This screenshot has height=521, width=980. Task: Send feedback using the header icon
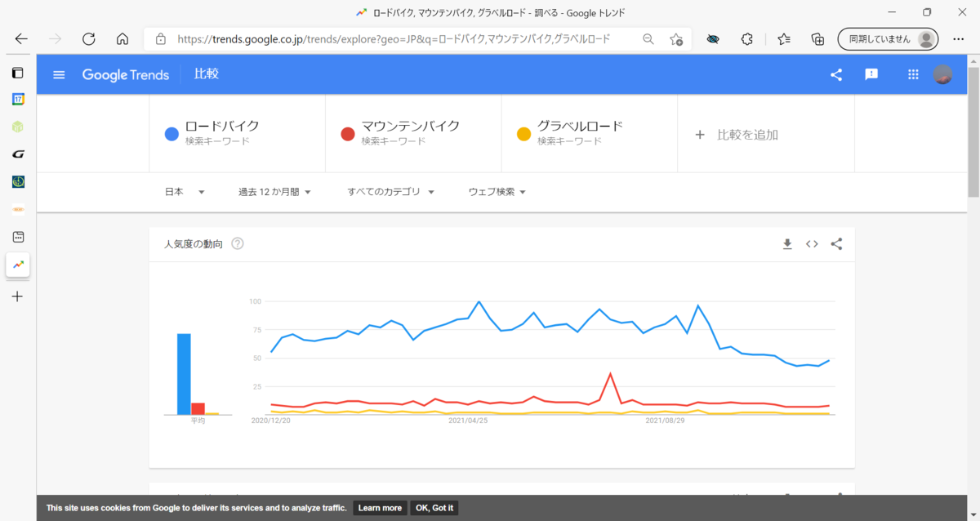pyautogui.click(x=871, y=74)
